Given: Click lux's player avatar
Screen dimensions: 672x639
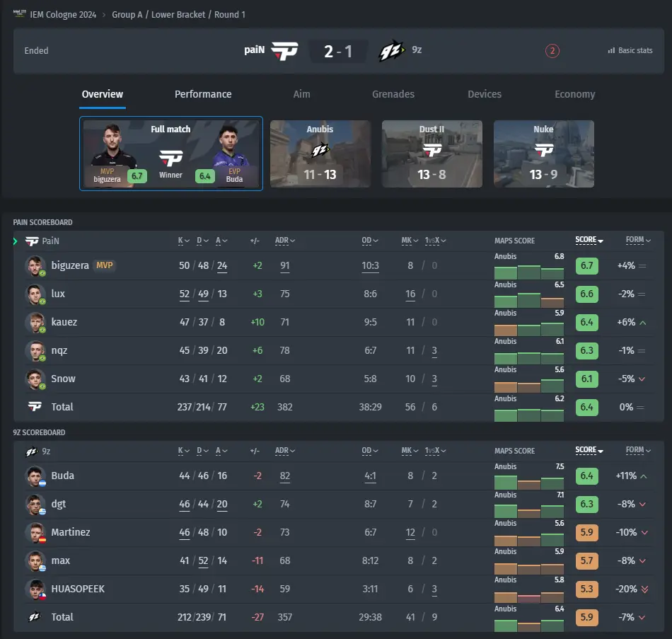Looking at the screenshot, I should click(x=35, y=294).
